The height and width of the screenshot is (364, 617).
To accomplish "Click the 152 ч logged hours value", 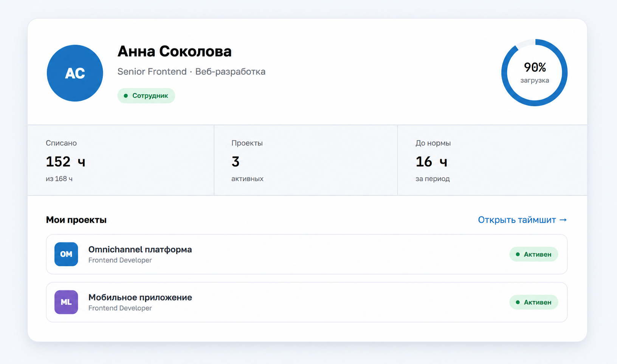I will click(65, 162).
